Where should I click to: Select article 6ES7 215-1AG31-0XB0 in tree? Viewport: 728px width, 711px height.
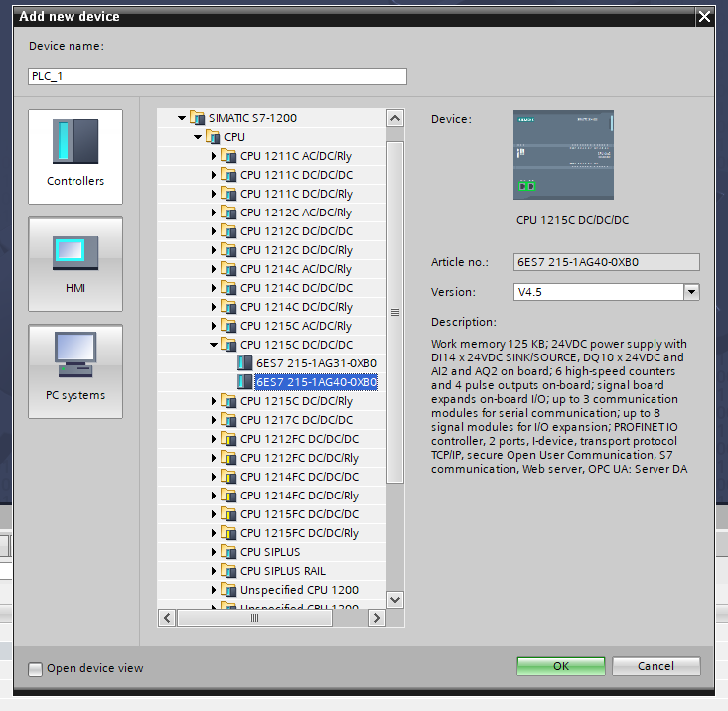click(317, 363)
